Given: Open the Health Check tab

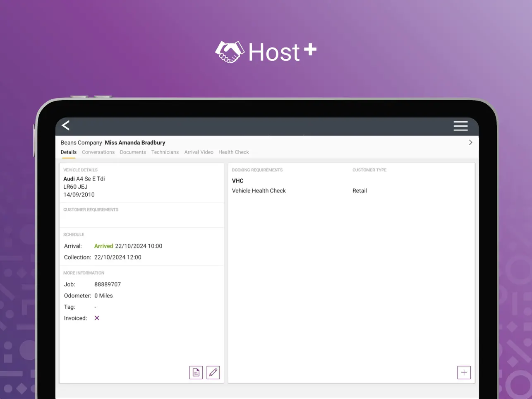Looking at the screenshot, I should (x=234, y=152).
